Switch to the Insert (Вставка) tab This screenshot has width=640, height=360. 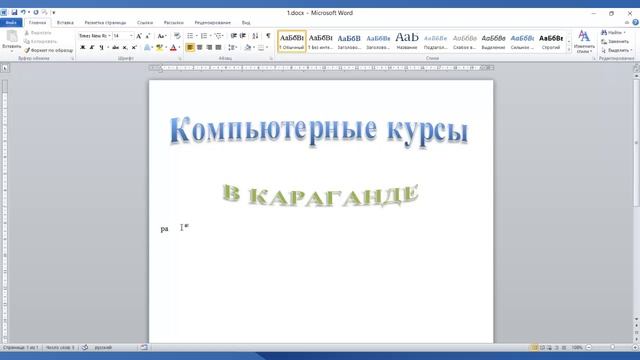point(65,23)
